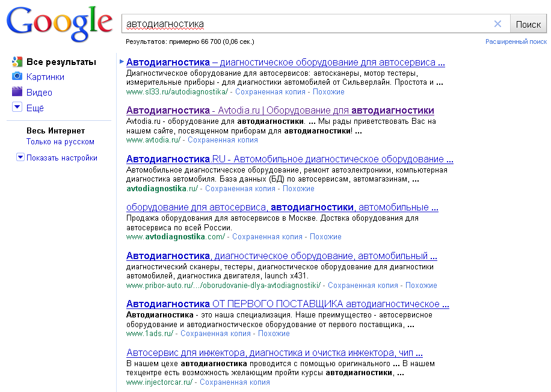Click the Все результаты colored icon
The height and width of the screenshot is (392, 551).
[x=16, y=61]
